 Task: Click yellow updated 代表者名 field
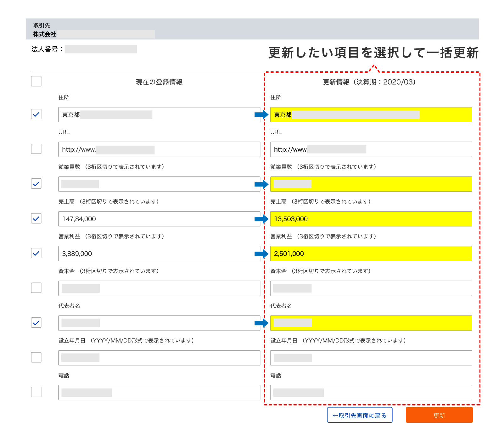point(371,323)
